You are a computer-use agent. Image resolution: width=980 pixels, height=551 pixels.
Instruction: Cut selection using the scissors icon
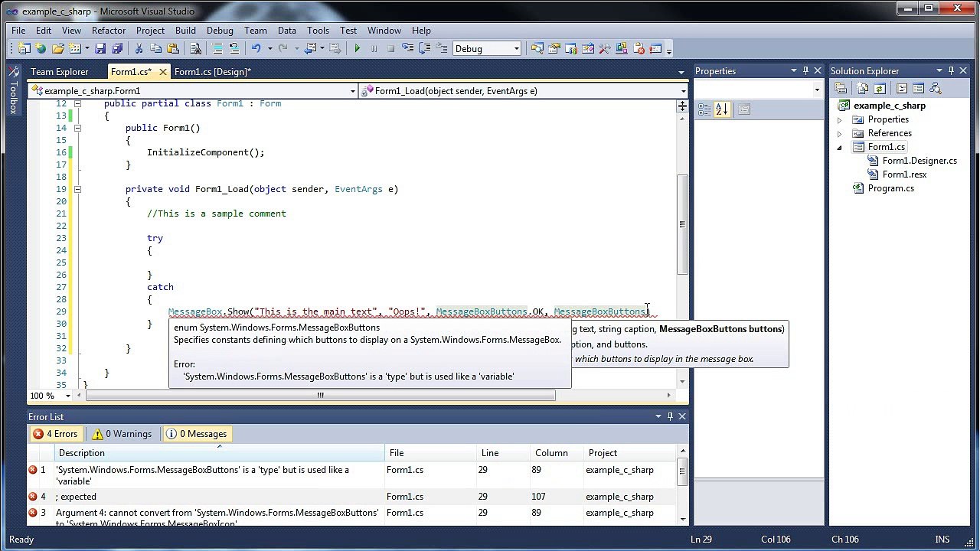click(x=139, y=49)
